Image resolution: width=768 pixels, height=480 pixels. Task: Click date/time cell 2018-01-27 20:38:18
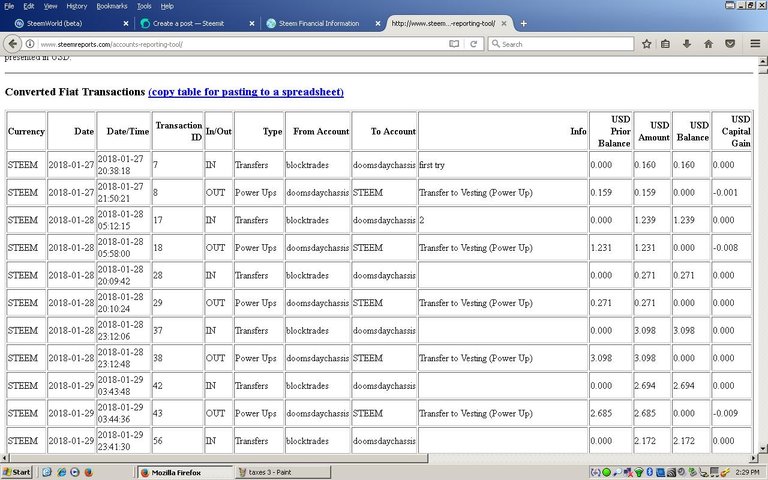click(124, 165)
